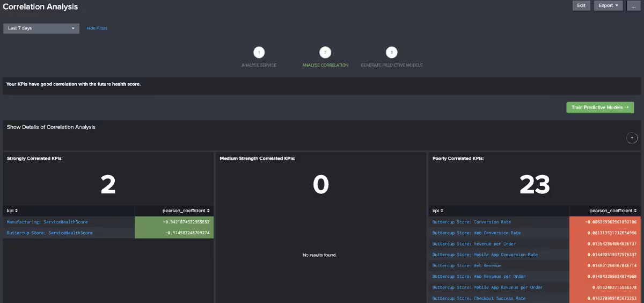644x303 pixels.
Task: Click step 1 Analyse Service circle
Action: pyautogui.click(x=259, y=52)
